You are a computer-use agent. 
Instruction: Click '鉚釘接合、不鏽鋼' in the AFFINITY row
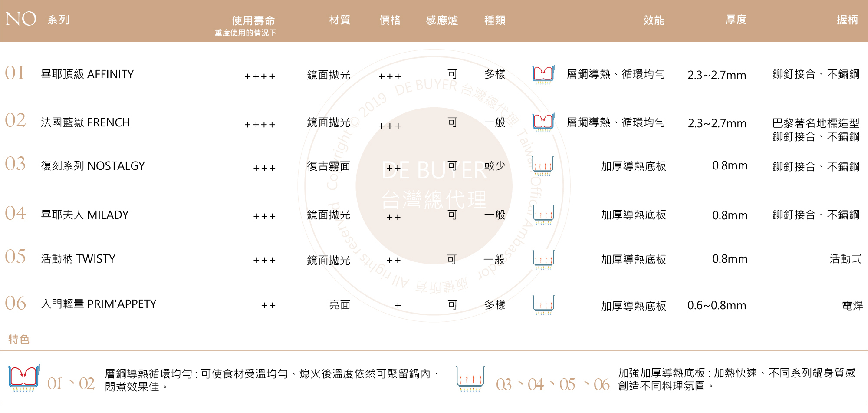click(x=816, y=74)
